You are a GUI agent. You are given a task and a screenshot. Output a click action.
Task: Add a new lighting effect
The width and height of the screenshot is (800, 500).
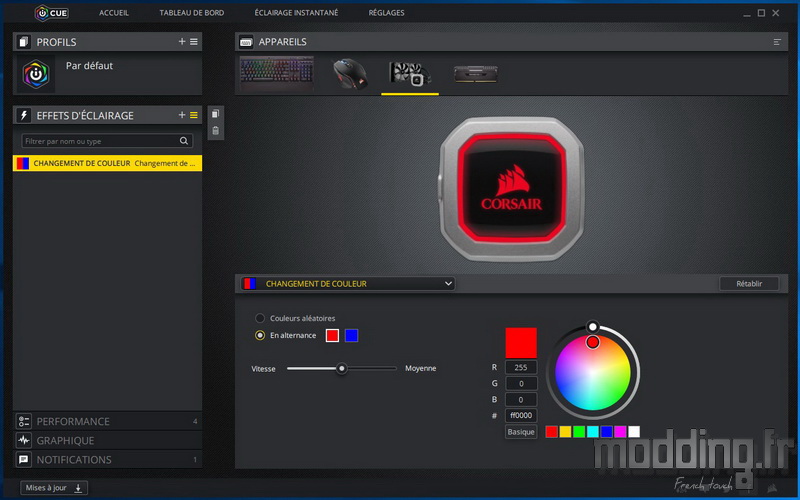click(182, 115)
